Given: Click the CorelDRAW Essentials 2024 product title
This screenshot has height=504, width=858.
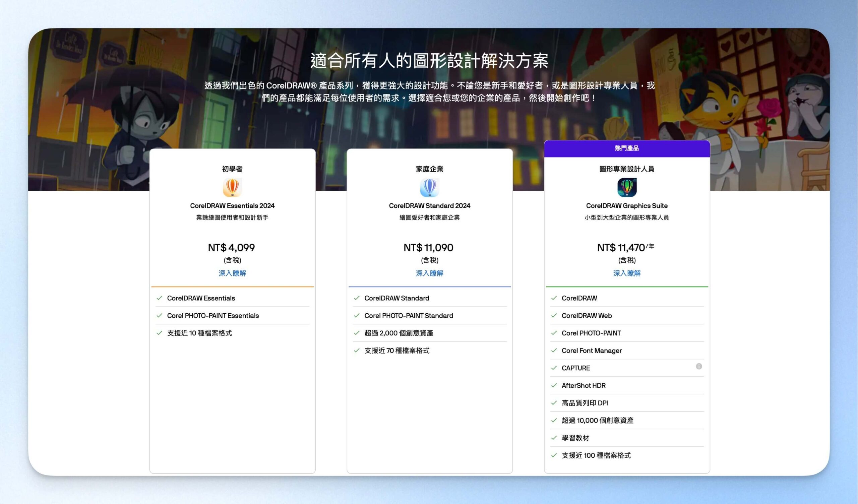Looking at the screenshot, I should point(232,206).
